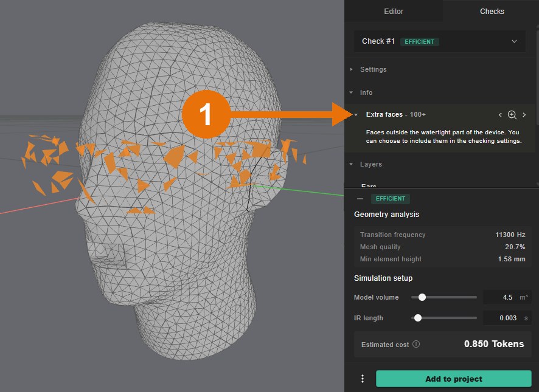
Task: Collapse the Info section
Action: [351, 92]
